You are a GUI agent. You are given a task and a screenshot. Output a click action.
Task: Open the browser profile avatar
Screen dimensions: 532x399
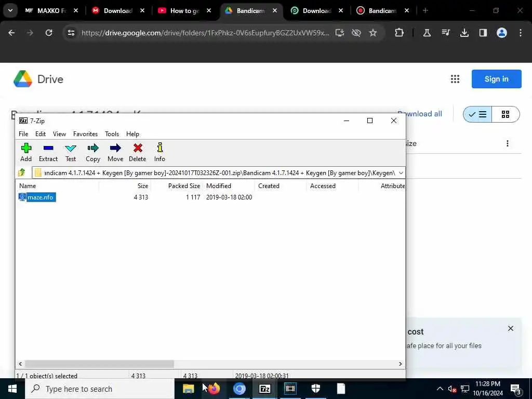pos(502,33)
